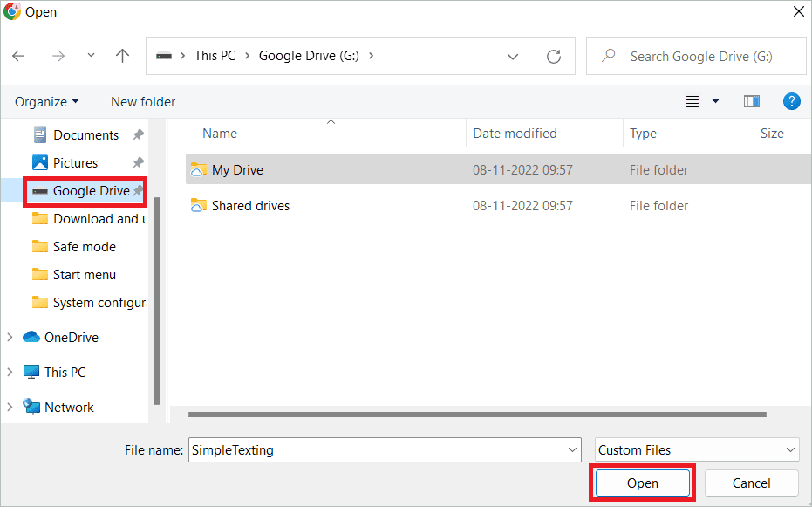Screen dimensions: 812x507
Task: Select the Shared drives folder row
Action: click(498, 206)
